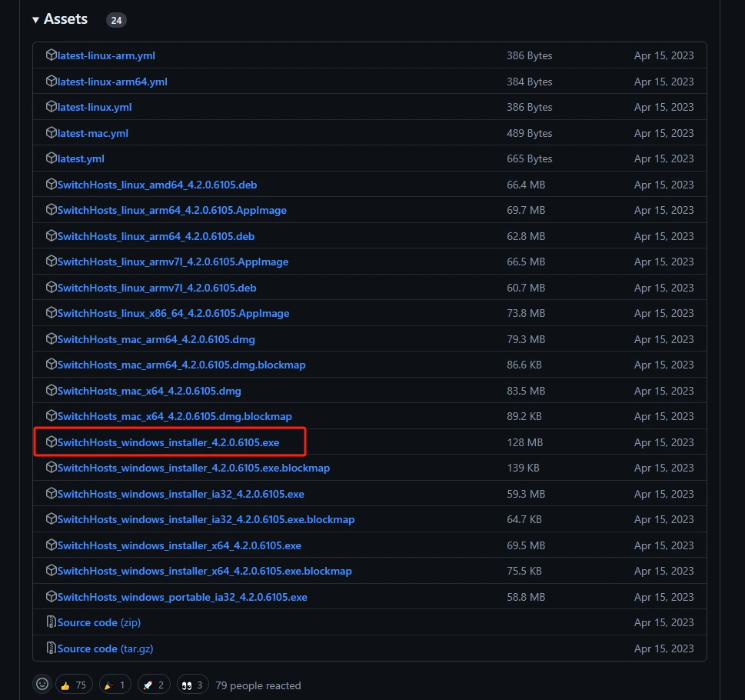
Task: Click file icon beside Source code (tar.gz)
Action: (x=52, y=648)
